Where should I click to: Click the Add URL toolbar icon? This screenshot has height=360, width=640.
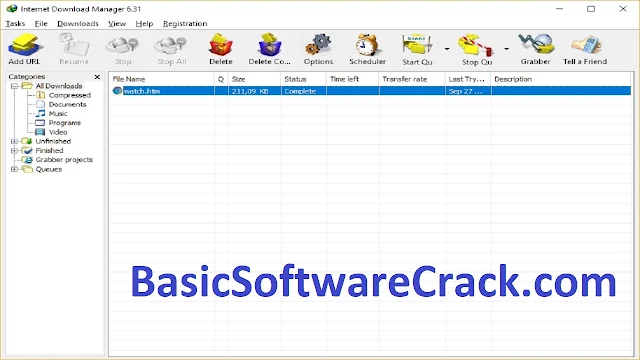(x=24, y=45)
